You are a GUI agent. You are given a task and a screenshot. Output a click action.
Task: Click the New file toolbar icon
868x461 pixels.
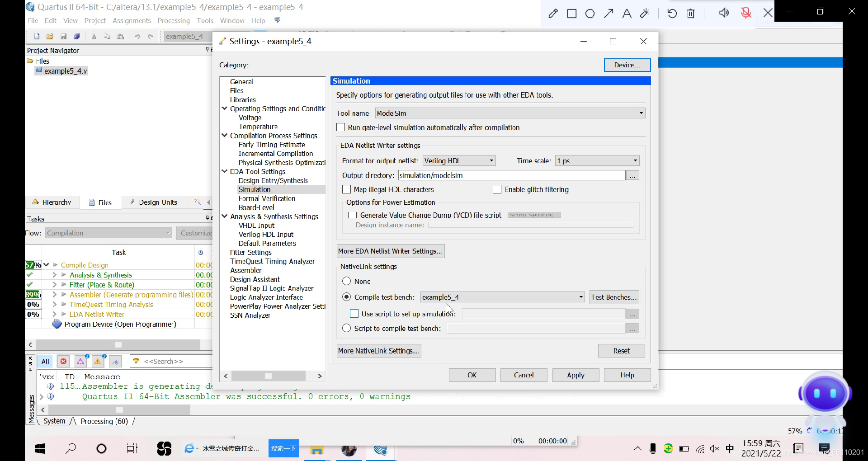click(37, 37)
